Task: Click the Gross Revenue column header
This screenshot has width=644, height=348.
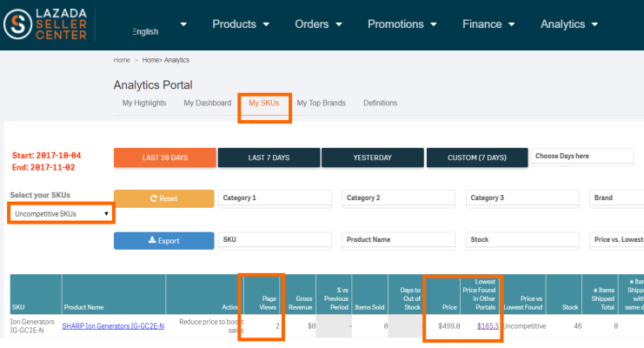Action: click(x=300, y=295)
